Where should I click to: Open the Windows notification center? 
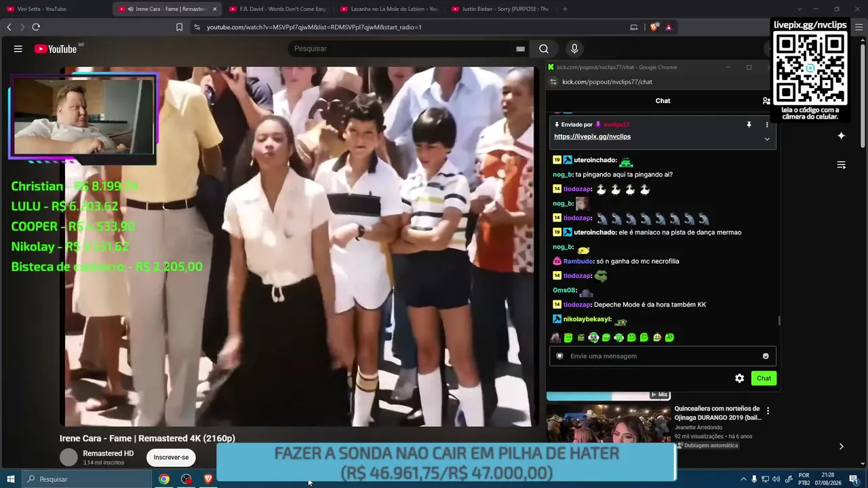pos(854,479)
